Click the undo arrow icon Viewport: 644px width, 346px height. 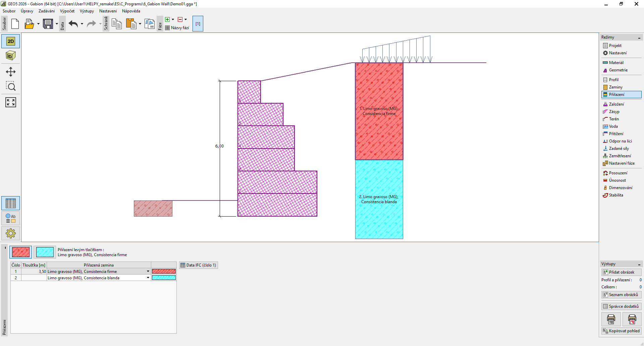[x=73, y=24]
